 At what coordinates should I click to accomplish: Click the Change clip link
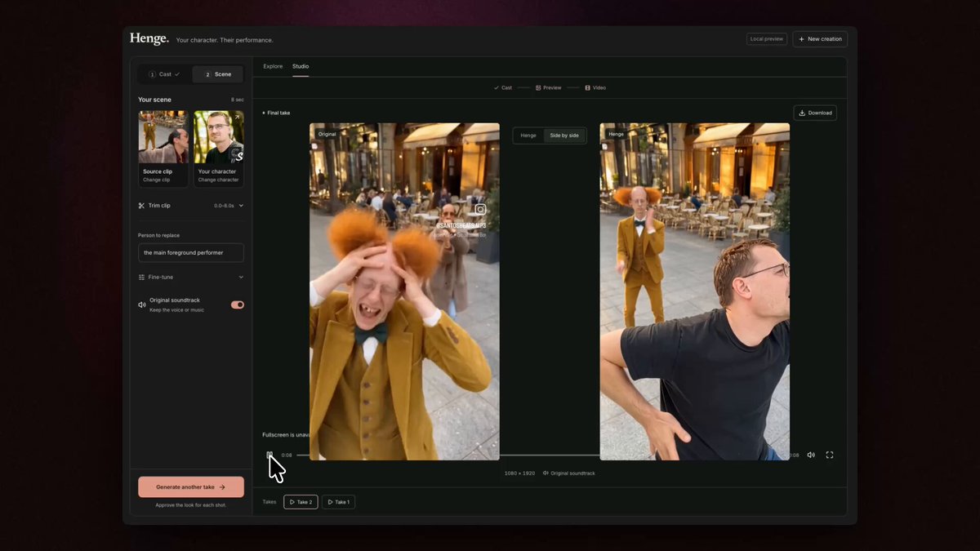tap(158, 180)
